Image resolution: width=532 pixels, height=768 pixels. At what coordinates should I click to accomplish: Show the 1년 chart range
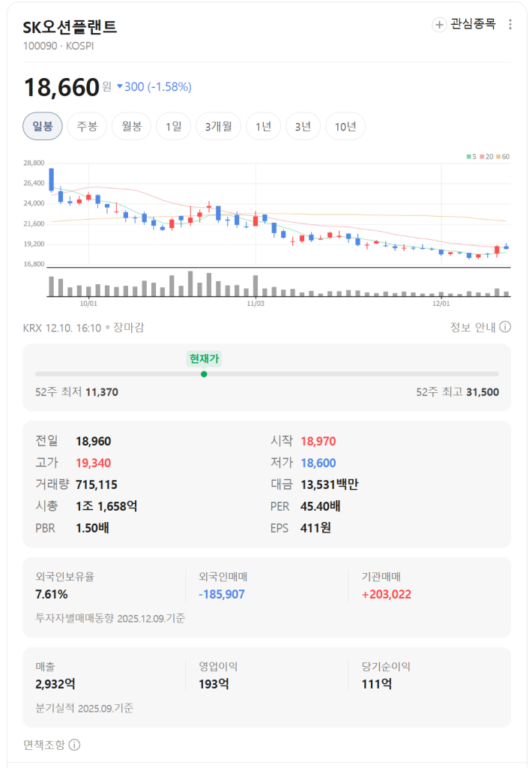click(263, 126)
